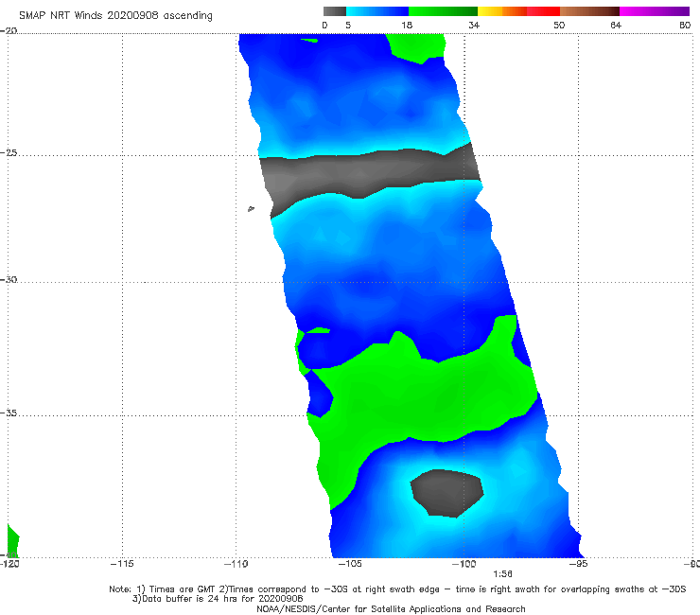
Task: Click the small gray island mark left of swath
Action: point(251,208)
